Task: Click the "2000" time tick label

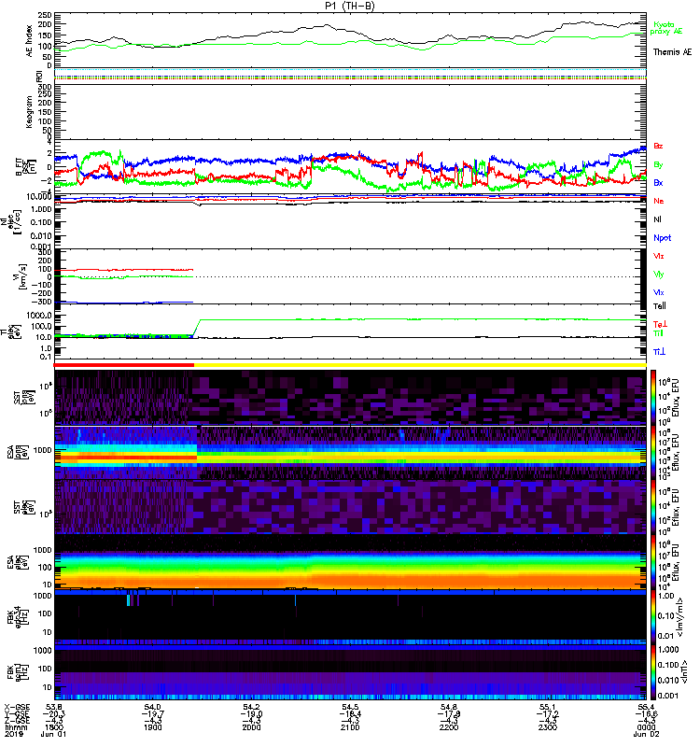Action: (251, 728)
